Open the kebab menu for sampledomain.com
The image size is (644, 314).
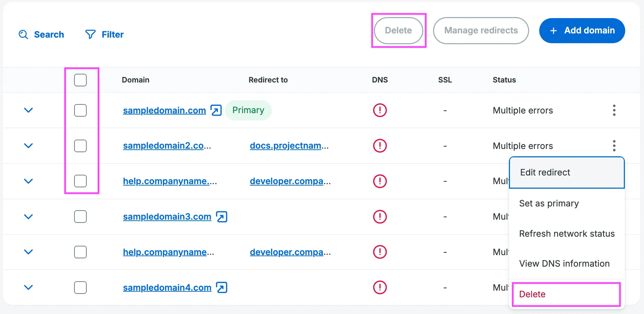(614, 110)
